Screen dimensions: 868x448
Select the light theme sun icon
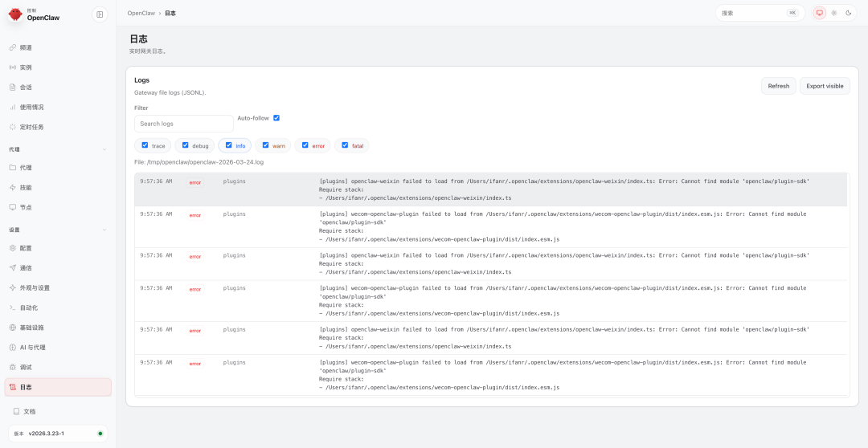(x=833, y=13)
